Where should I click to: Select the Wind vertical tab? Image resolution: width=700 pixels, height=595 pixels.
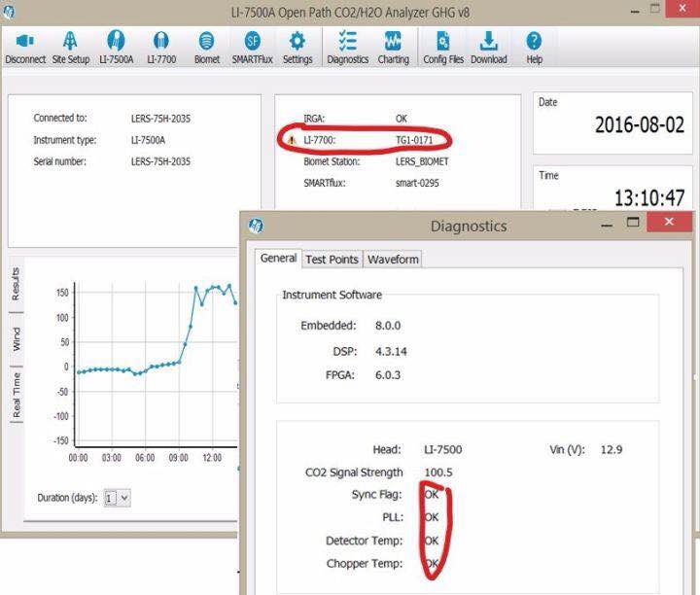[x=16, y=338]
